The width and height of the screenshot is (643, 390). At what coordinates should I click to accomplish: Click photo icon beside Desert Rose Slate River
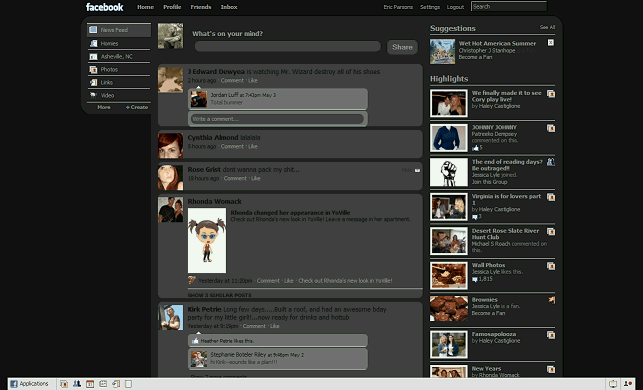[x=551, y=232]
